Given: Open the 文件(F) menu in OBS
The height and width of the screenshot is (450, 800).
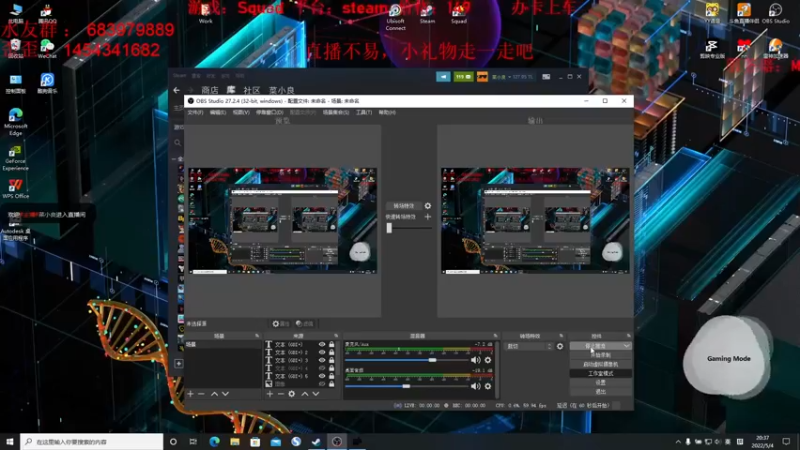Looking at the screenshot, I should [195, 112].
